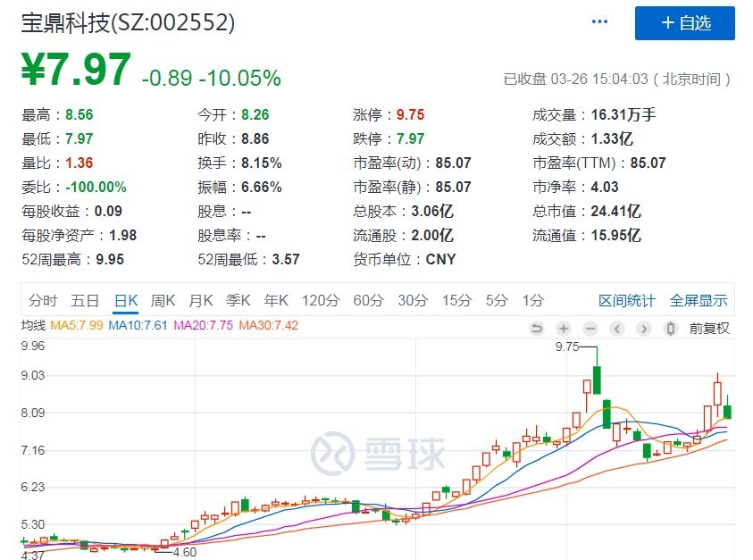Click the stock title 宝鼎科技(SZ:002552)
The width and height of the screenshot is (753, 560).
(x=128, y=22)
